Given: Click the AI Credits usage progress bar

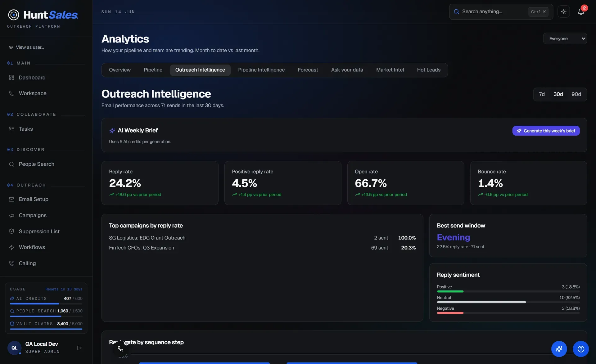Looking at the screenshot, I should click(46, 303).
